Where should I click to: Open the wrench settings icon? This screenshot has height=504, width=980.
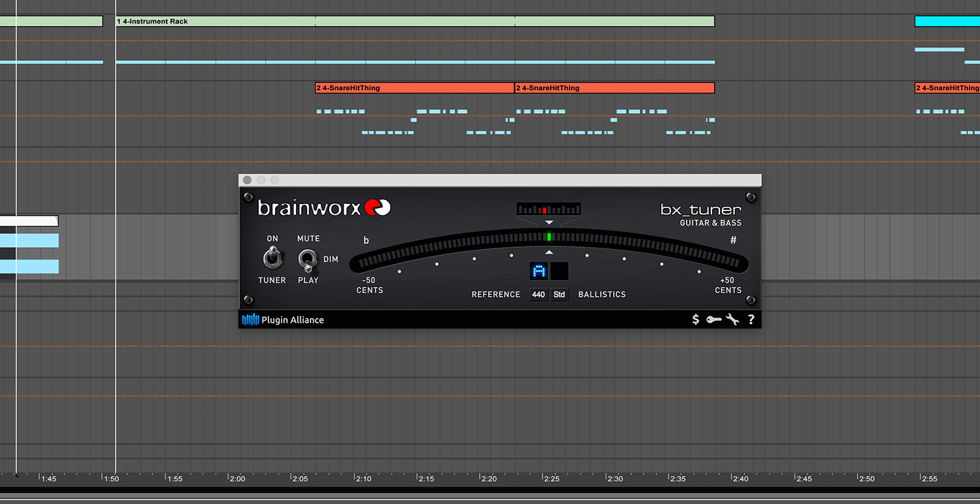(x=732, y=320)
